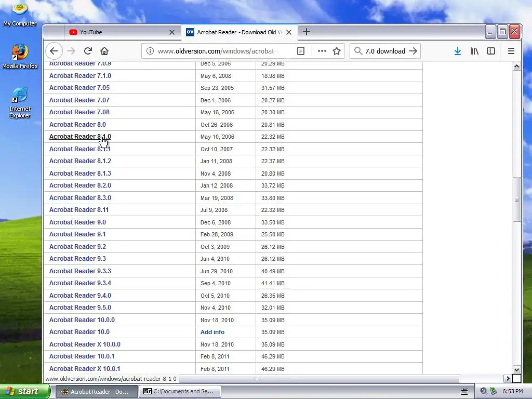This screenshot has width=532, height=399.
Task: Switch to 7-Zip Documents and Settings taskbar button
Action: pyautogui.click(x=180, y=392)
